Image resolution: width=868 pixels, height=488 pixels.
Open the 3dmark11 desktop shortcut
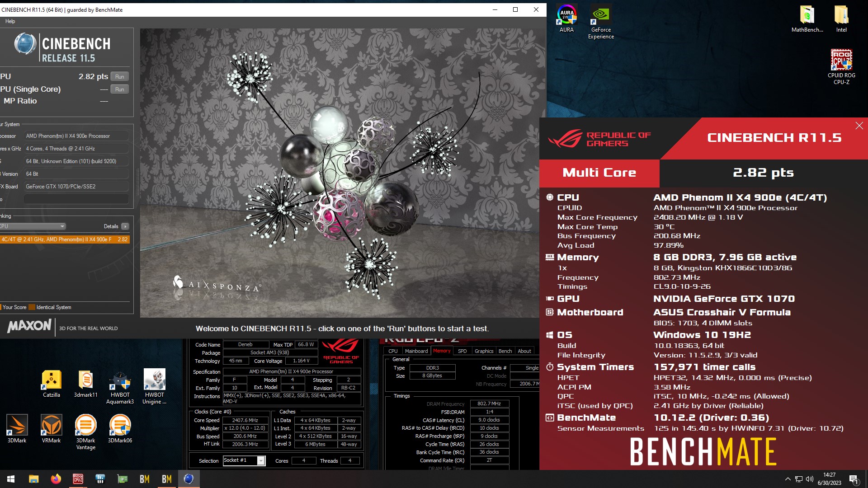point(86,383)
